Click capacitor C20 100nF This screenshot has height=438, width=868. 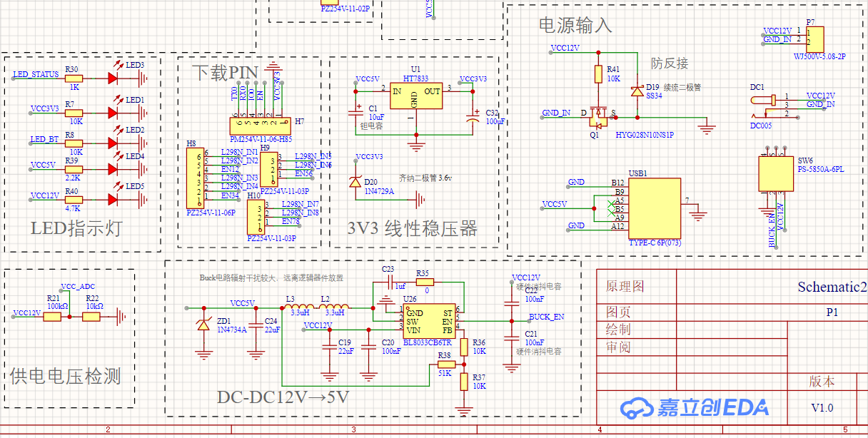click(368, 347)
